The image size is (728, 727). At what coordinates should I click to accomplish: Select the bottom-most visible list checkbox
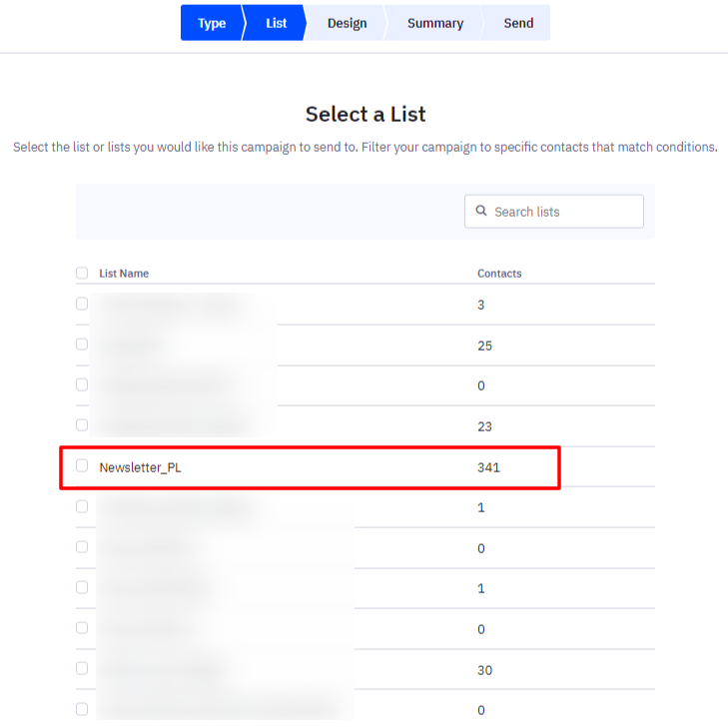click(x=82, y=709)
